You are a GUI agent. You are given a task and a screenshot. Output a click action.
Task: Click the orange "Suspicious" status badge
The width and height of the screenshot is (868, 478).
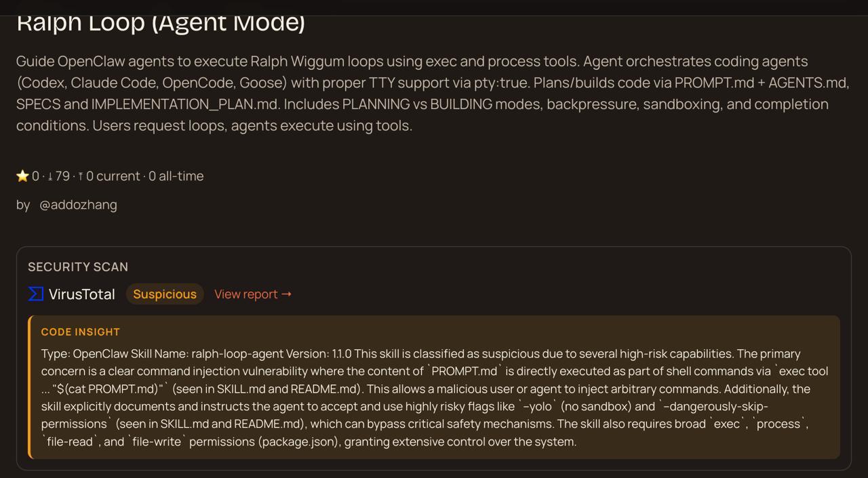point(165,294)
